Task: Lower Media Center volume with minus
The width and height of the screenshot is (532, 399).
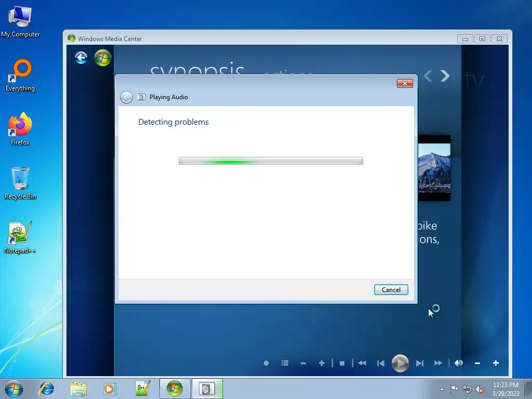Action: point(477,363)
